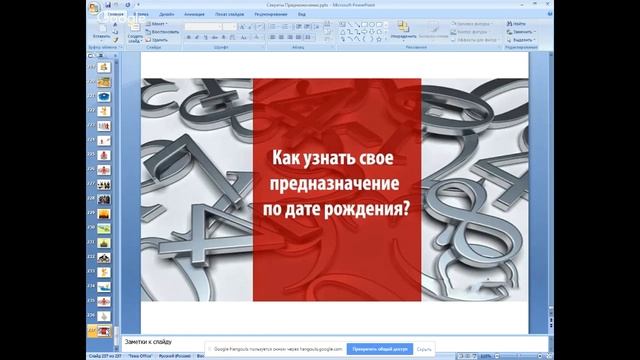
Task: Center the paragraph text
Action: pyautogui.click(x=281, y=37)
